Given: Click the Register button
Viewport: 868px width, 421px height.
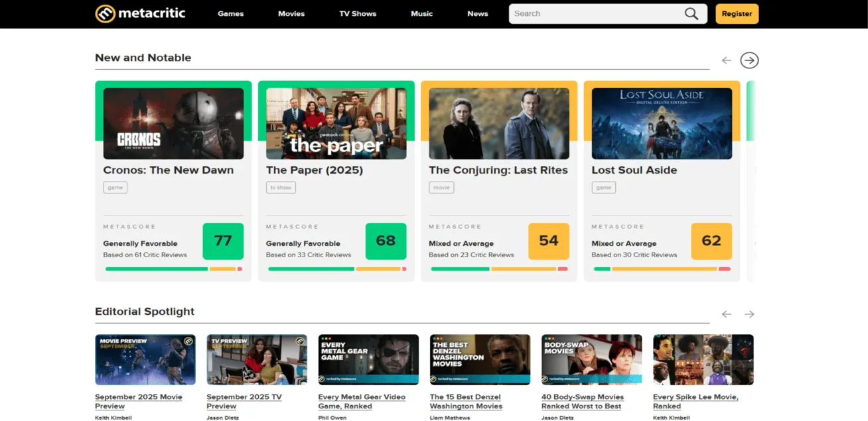Looking at the screenshot, I should pyautogui.click(x=737, y=14).
